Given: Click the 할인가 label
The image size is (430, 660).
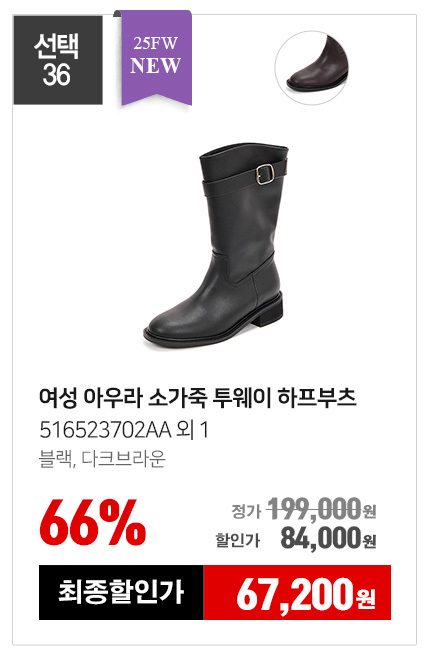Looking at the screenshot, I should pyautogui.click(x=238, y=540).
